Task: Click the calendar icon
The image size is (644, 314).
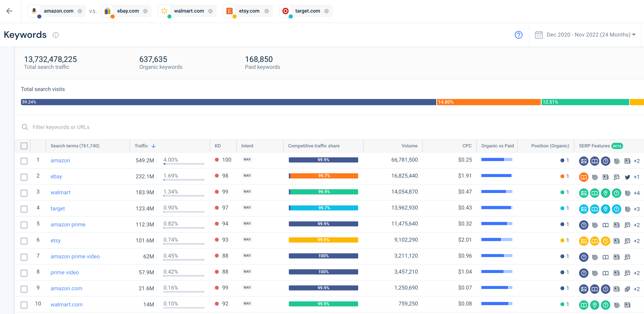Action: click(x=539, y=35)
